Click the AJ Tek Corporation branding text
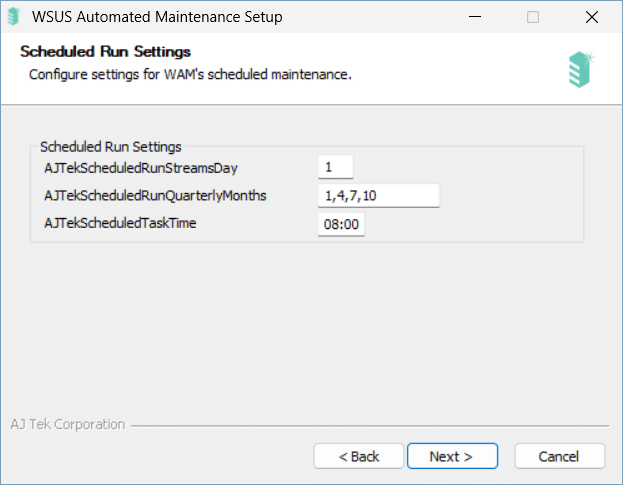 click(68, 425)
